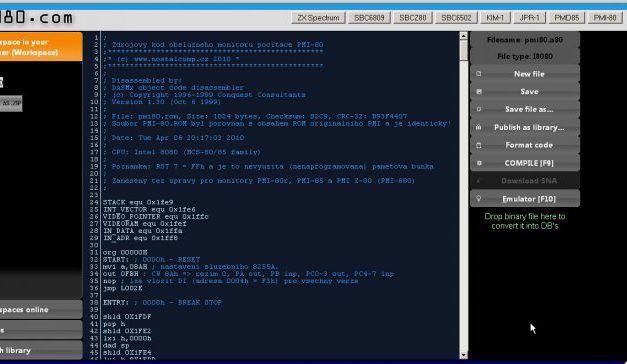Click the editor vertical scrollbar thumb
The height and width of the screenshot is (364, 627).
[463, 50]
